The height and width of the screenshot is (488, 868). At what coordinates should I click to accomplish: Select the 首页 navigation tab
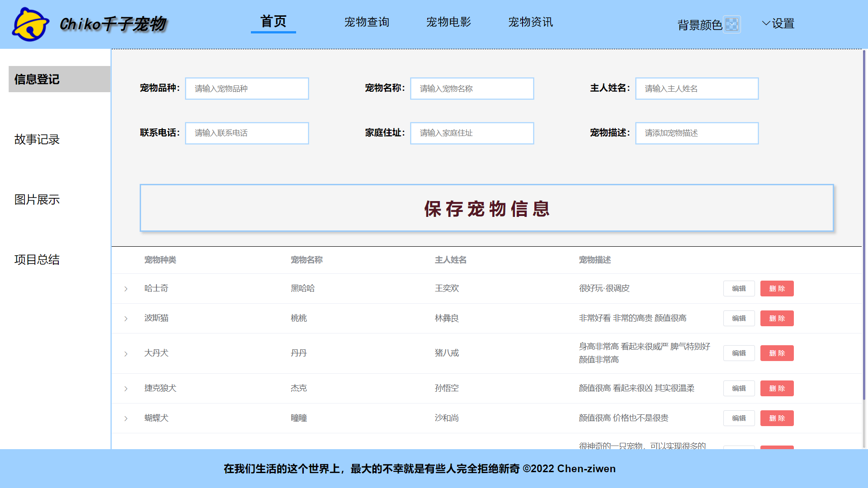273,21
